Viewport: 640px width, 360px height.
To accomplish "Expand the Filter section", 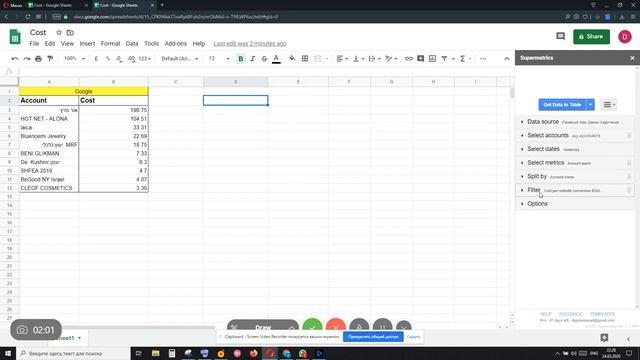I will coord(575,190).
